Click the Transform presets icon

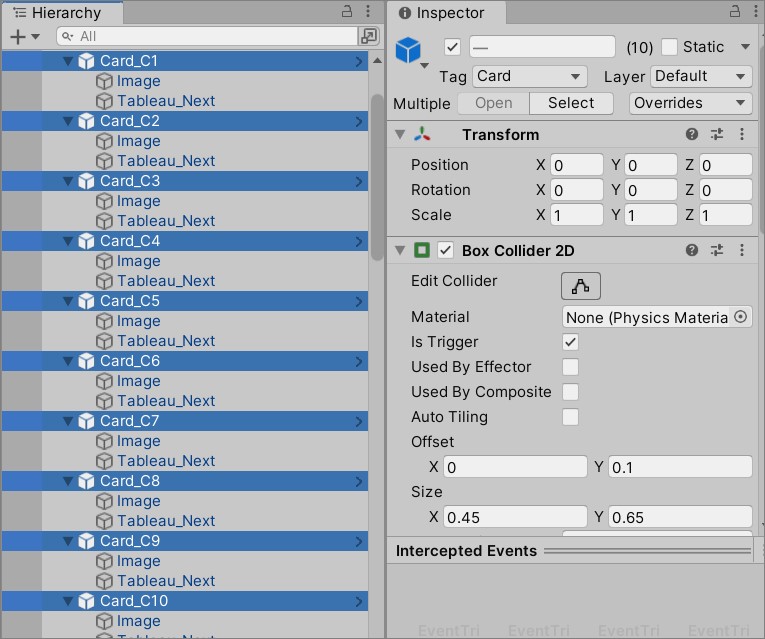point(717,135)
